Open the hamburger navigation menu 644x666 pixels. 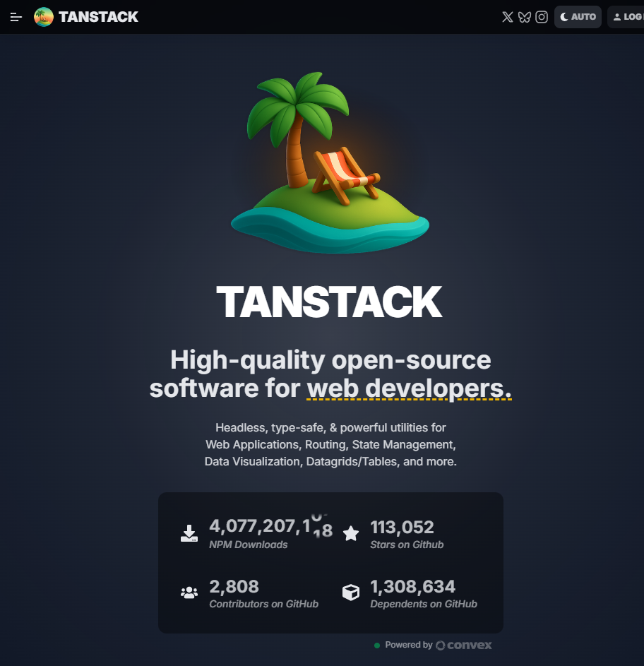coord(16,17)
